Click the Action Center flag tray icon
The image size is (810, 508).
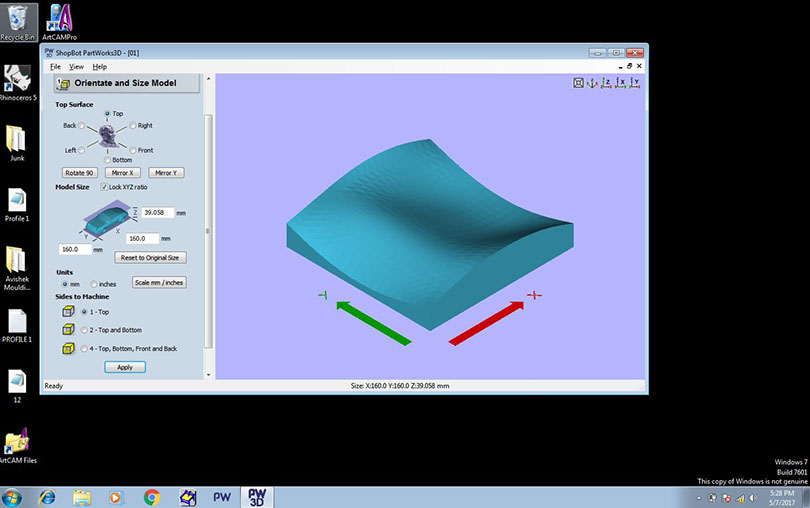coord(726,498)
